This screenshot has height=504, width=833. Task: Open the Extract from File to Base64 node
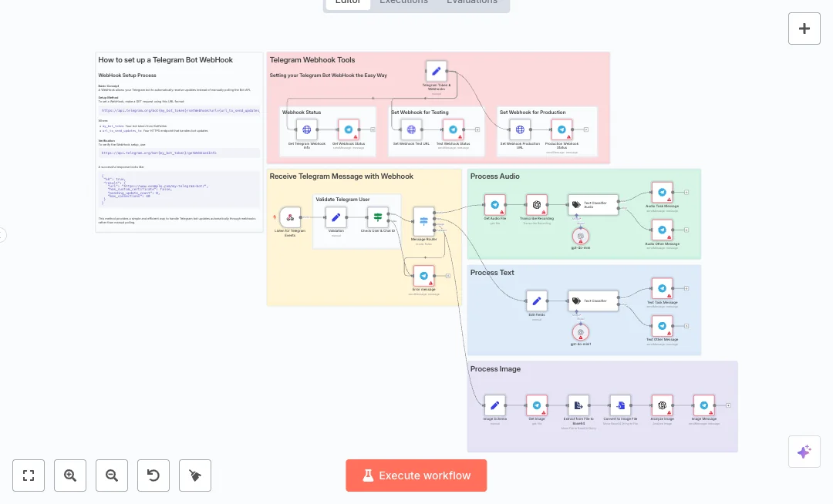click(578, 405)
